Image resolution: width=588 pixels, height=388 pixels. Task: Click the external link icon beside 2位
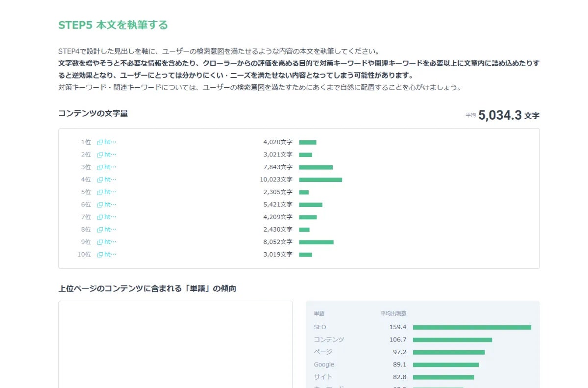[100, 155]
